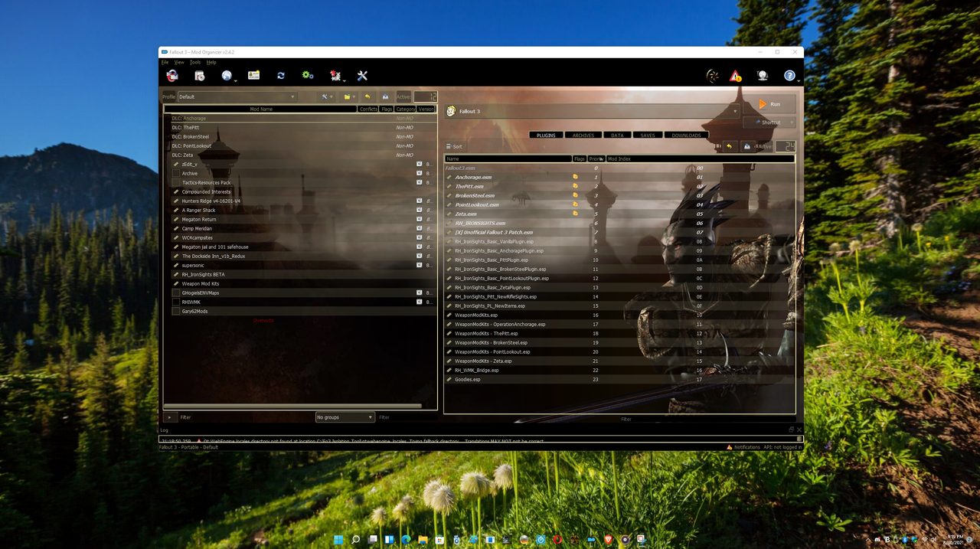Click the change game instance toolbar icon
The width and height of the screenshot is (980, 549).
(172, 76)
